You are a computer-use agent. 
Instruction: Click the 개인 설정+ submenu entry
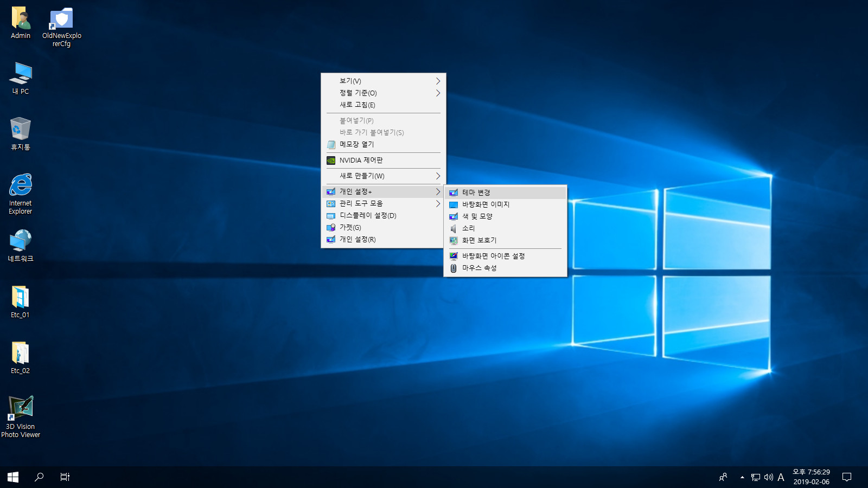pyautogui.click(x=384, y=191)
